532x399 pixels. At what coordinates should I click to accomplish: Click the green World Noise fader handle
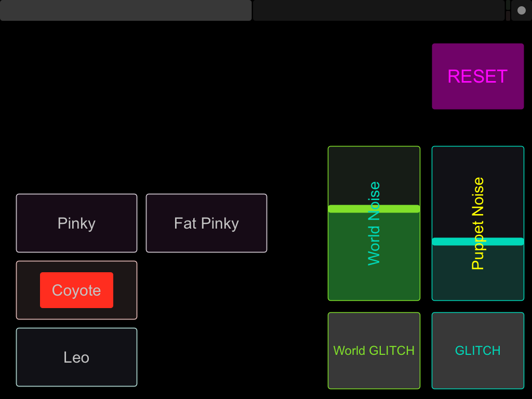point(374,209)
